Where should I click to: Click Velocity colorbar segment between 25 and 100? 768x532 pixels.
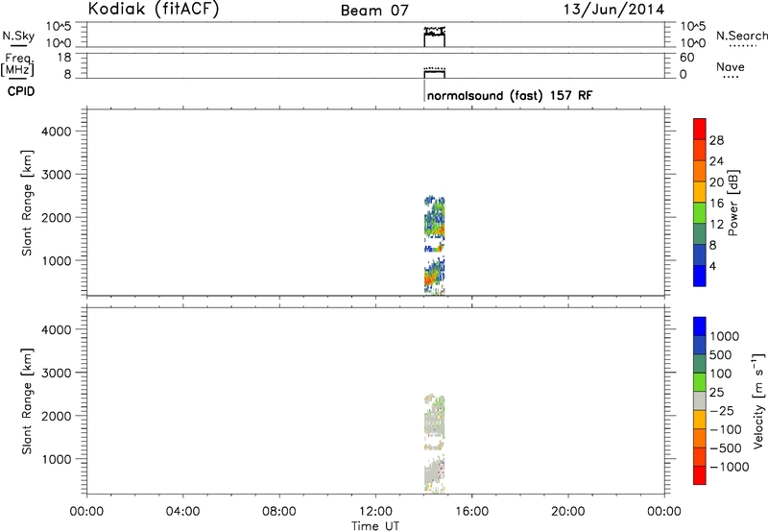pos(700,382)
